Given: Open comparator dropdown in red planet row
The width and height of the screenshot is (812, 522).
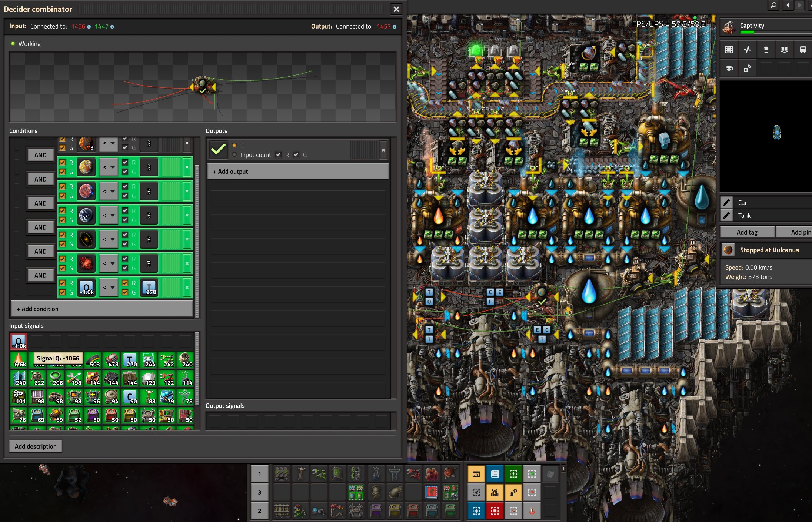Looking at the screenshot, I should pyautogui.click(x=109, y=191).
